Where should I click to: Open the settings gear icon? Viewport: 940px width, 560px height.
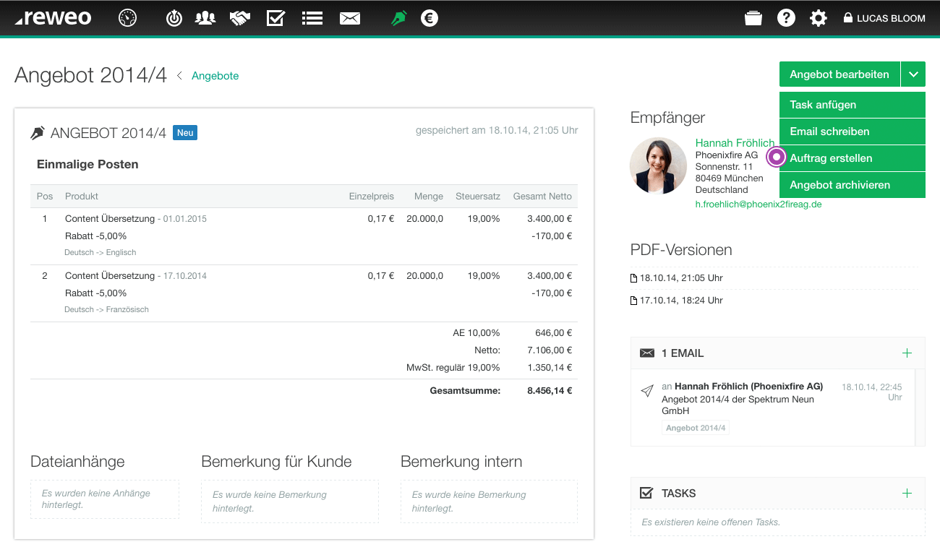pos(818,18)
